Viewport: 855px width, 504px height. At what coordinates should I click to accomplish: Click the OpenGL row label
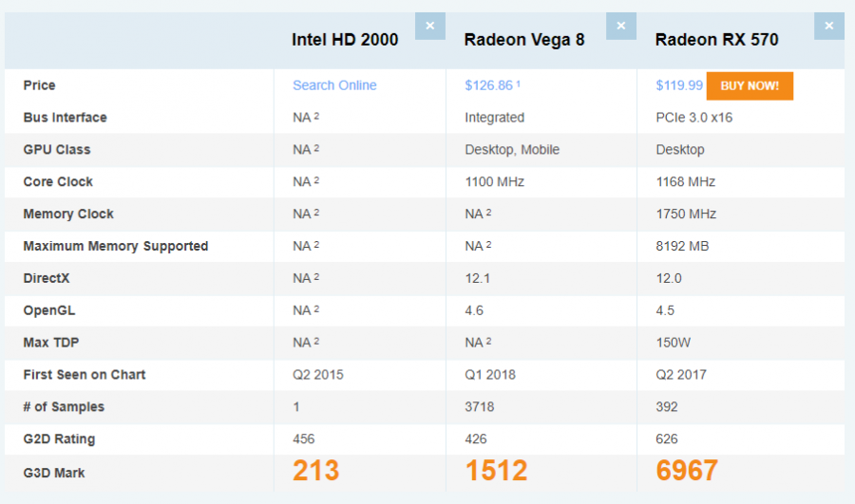tap(49, 310)
